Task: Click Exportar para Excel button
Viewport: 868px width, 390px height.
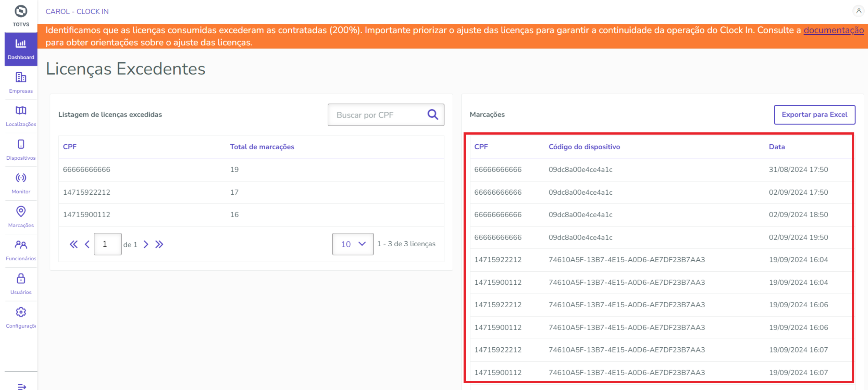Action: (814, 114)
